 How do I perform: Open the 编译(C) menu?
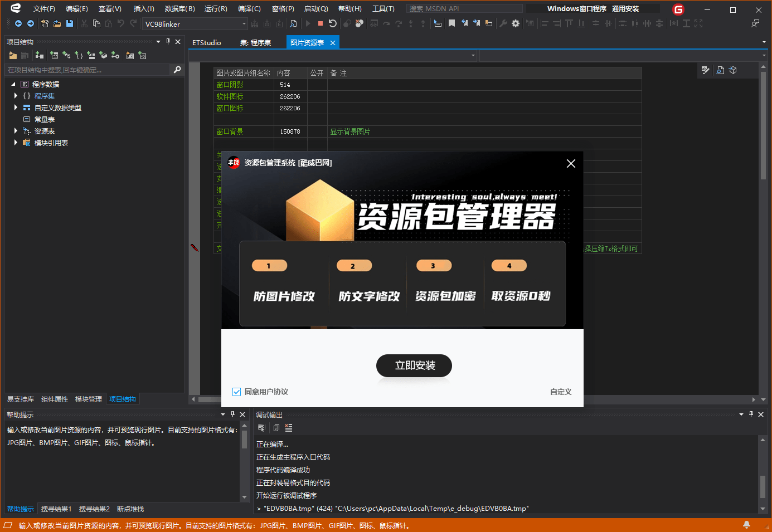coord(249,9)
